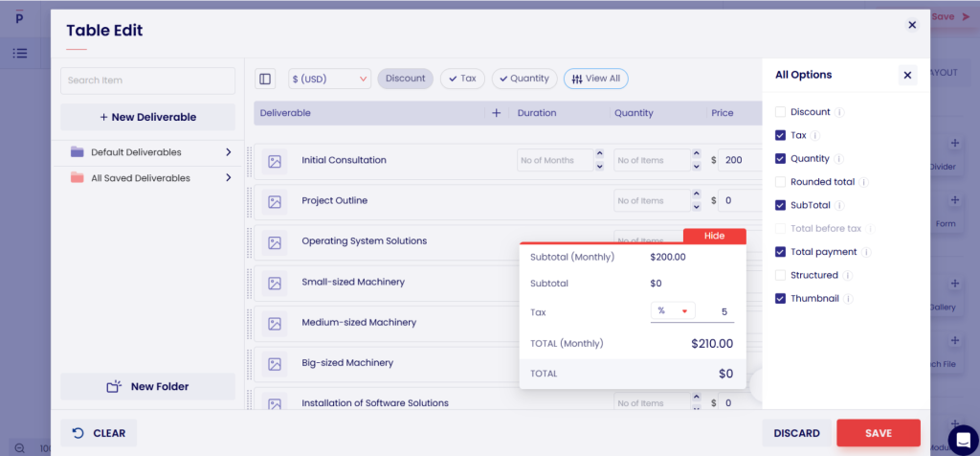Open info icon next to SubTotal option

click(x=839, y=206)
